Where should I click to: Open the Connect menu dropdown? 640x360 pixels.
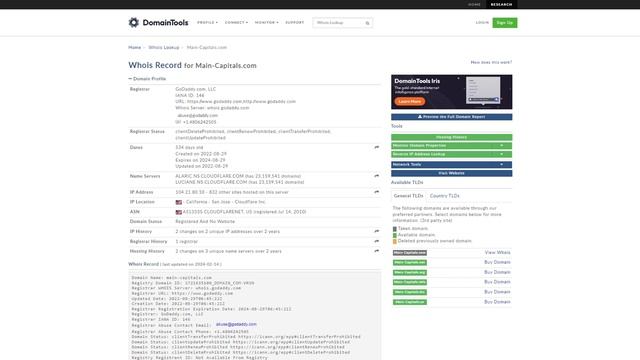[236, 22]
